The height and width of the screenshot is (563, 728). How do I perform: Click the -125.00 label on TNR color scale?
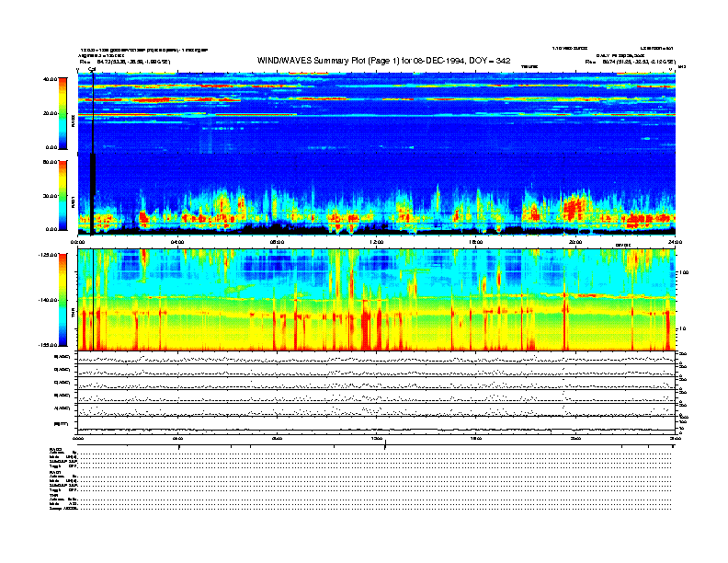48,255
